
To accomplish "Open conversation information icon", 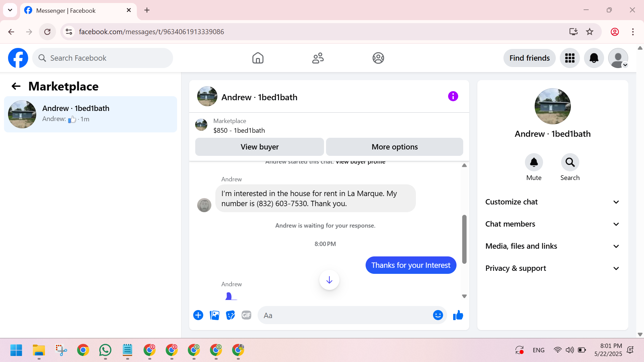I will pyautogui.click(x=453, y=97).
